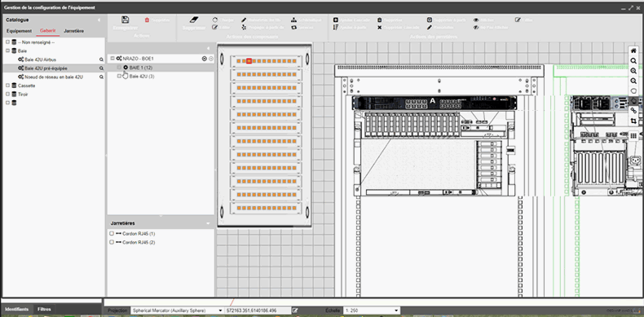Open the Jarretière tab
The image size is (644, 317).
tap(74, 31)
